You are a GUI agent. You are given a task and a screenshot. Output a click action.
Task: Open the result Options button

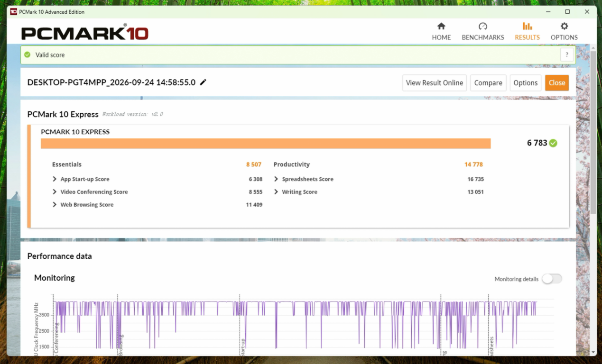[526, 83]
